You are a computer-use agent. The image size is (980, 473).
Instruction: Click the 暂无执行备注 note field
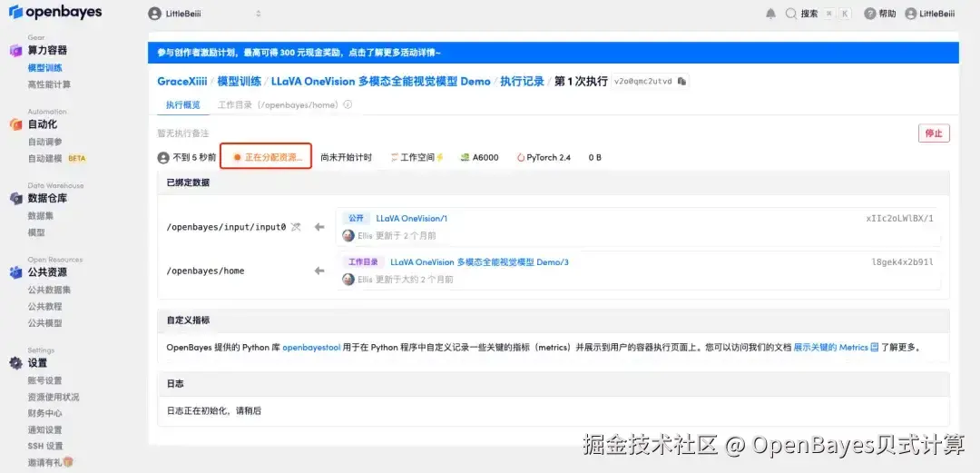[183, 133]
